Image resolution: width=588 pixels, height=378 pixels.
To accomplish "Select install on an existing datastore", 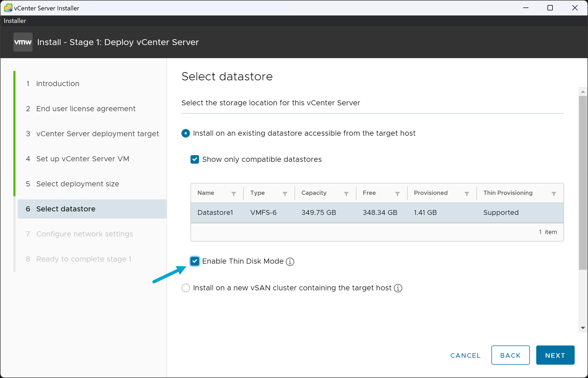I will click(186, 133).
